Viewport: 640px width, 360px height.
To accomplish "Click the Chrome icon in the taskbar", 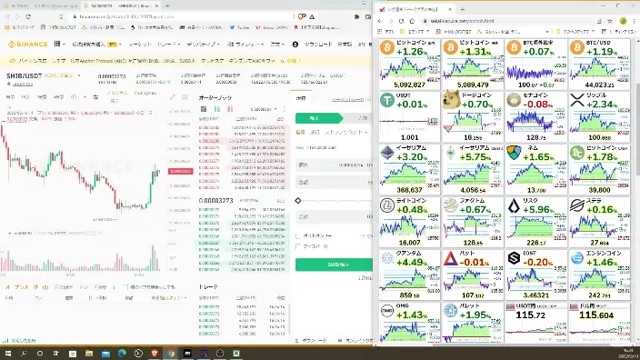I will 171,353.
